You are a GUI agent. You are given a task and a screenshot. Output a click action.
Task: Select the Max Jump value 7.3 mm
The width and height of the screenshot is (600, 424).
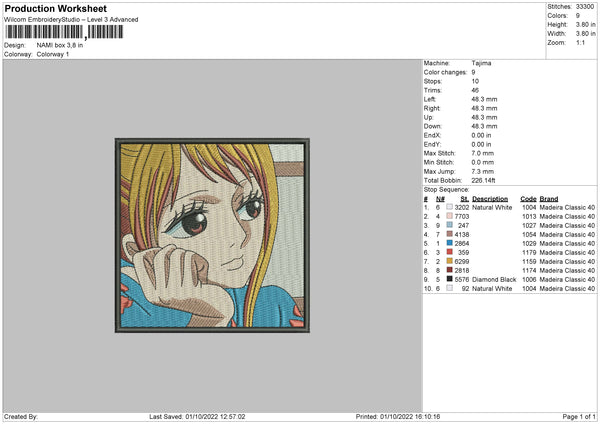(483, 171)
